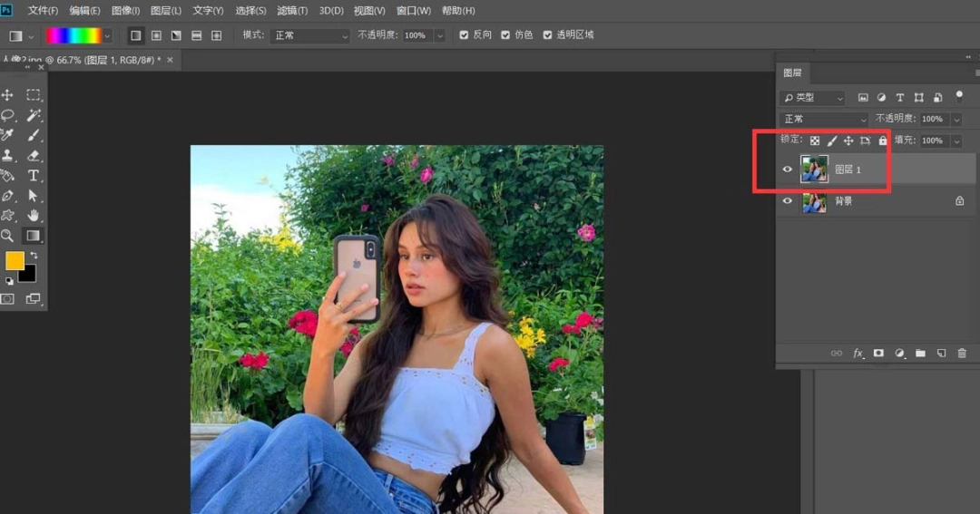The height and width of the screenshot is (514, 980).
Task: Open the 类型 layer filter dropdown
Action: [812, 97]
